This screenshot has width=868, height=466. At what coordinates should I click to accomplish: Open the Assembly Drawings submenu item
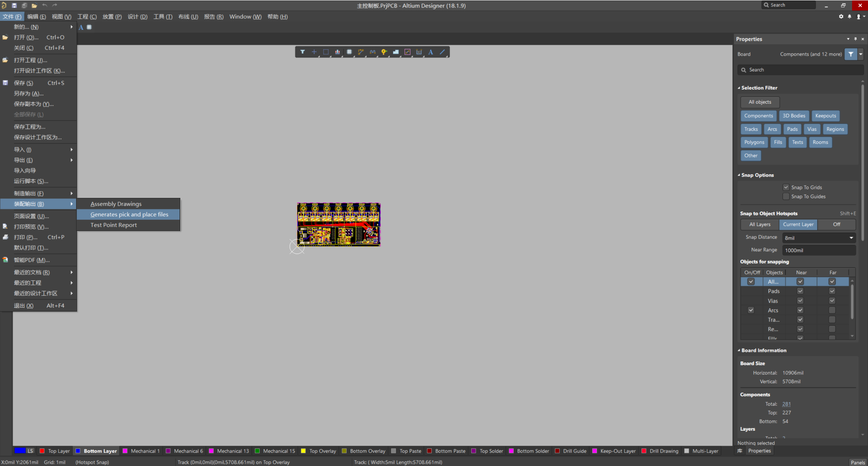coord(116,204)
